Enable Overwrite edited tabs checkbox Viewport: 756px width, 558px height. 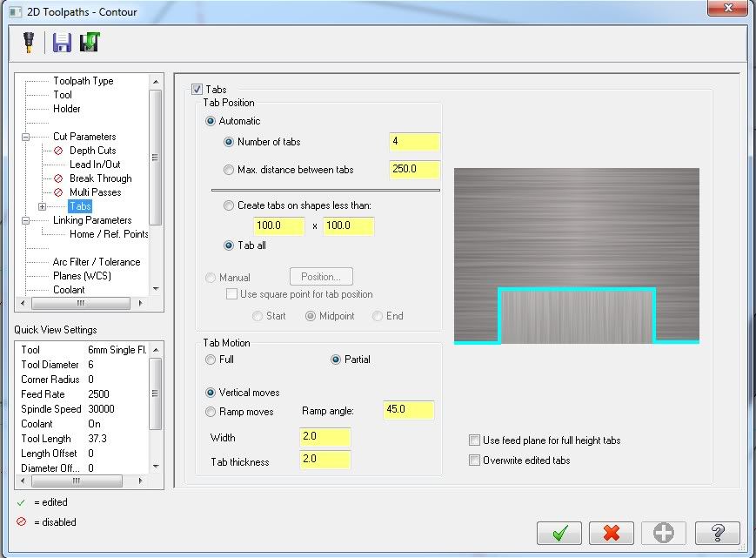474,461
